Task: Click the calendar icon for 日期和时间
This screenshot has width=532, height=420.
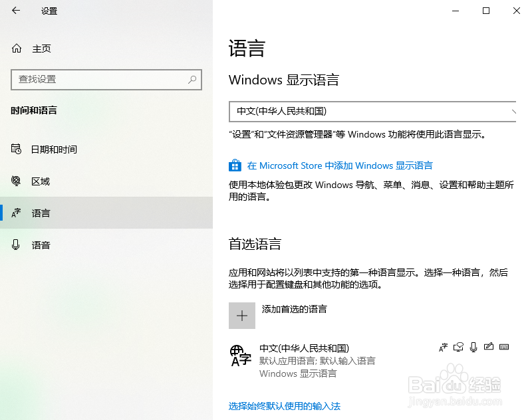Action: click(x=16, y=149)
